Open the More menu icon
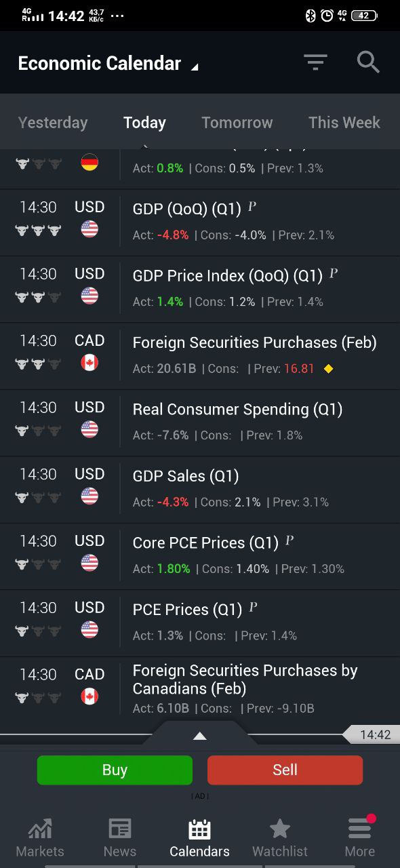 [360, 828]
